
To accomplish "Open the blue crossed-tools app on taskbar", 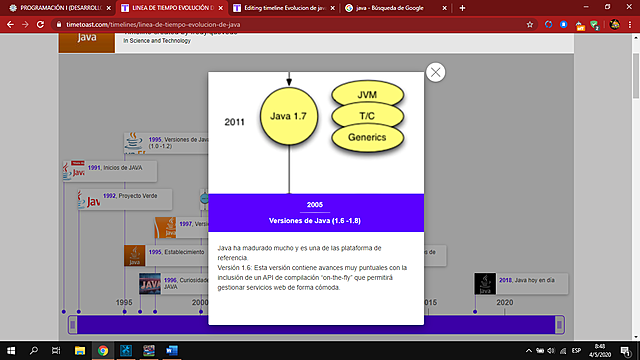I will point(126,351).
